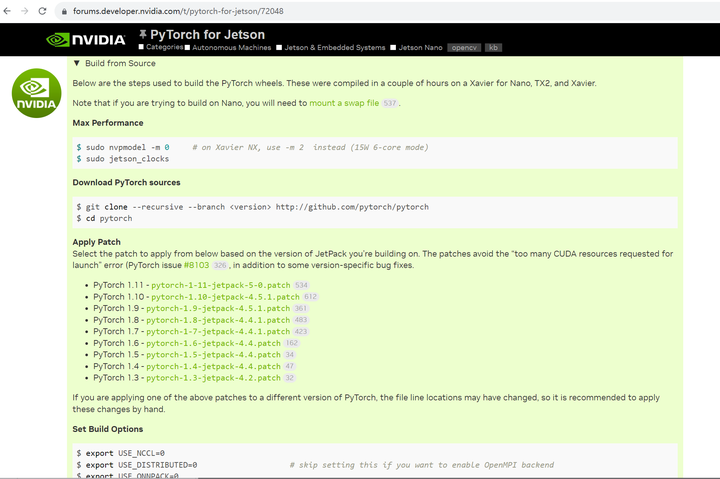Click the sudo jetson_clocks command line
The height and width of the screenshot is (479, 720).
tap(123, 159)
